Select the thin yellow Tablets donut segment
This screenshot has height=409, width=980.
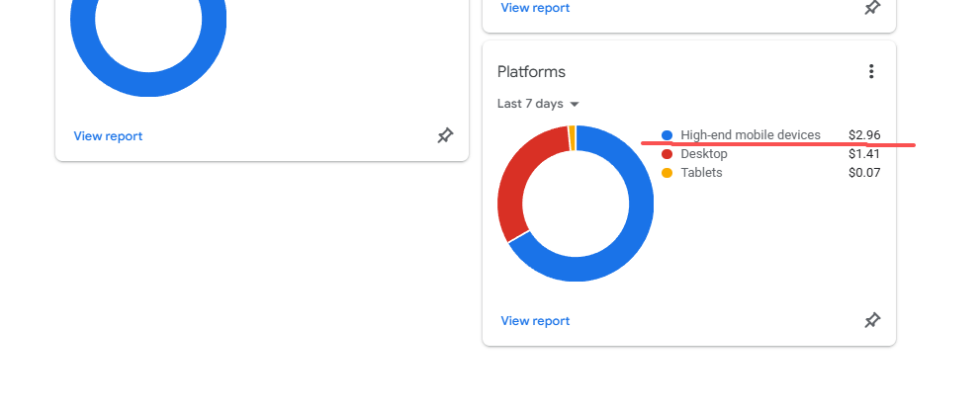click(x=572, y=137)
